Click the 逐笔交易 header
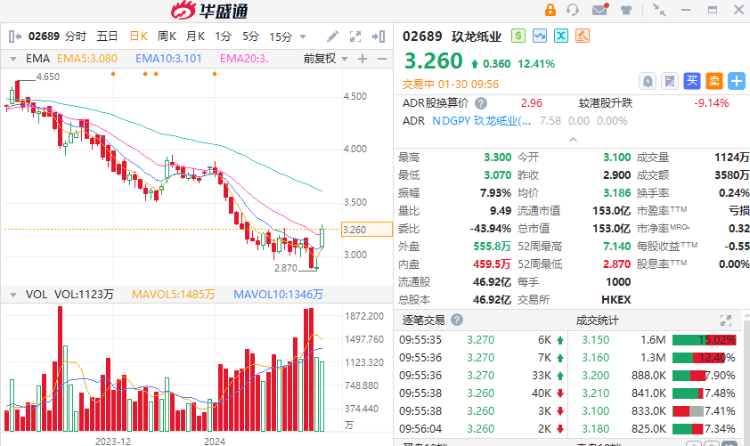 coord(423,320)
